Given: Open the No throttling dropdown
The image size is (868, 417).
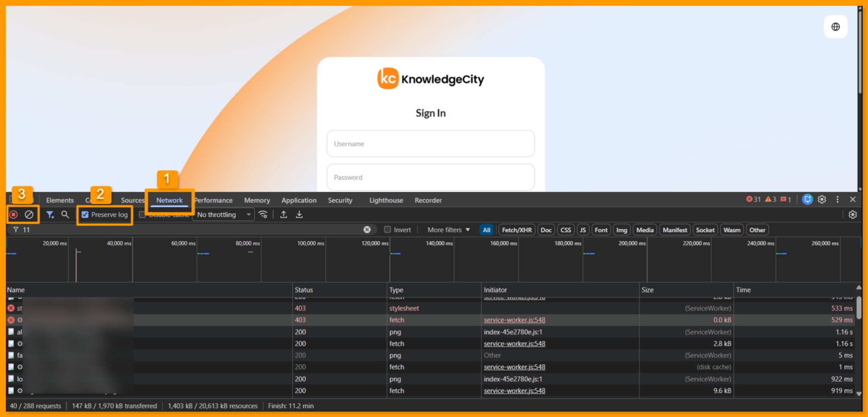Looking at the screenshot, I should [x=224, y=215].
